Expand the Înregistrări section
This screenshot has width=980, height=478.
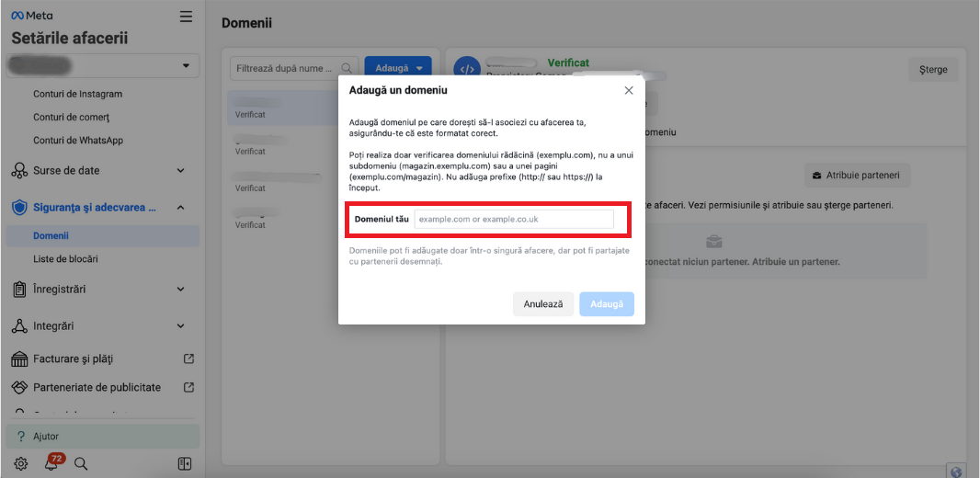pyautogui.click(x=180, y=289)
